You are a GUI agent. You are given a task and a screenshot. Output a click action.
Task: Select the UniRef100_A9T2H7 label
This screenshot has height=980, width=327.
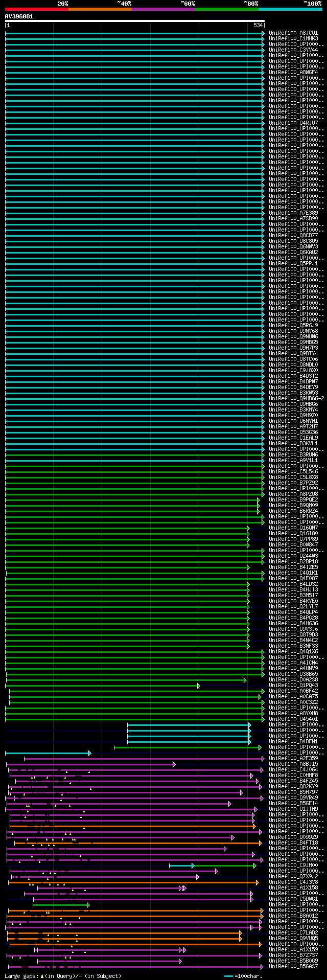293,426
